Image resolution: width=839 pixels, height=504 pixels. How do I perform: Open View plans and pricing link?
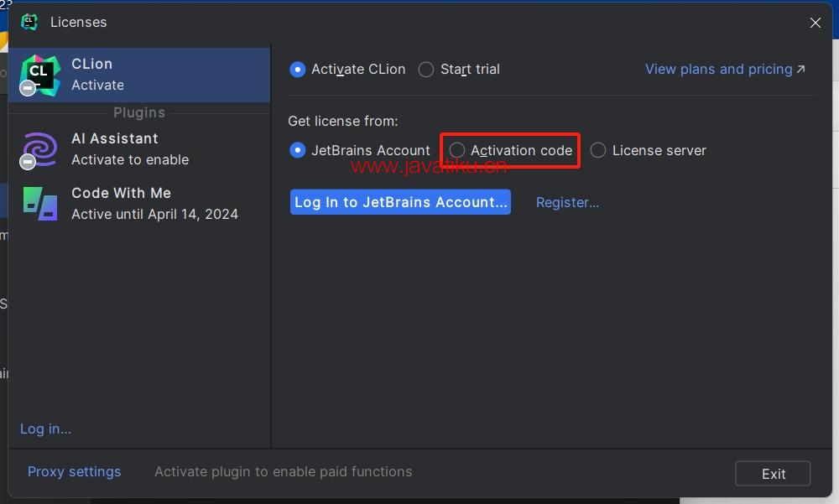pos(725,70)
